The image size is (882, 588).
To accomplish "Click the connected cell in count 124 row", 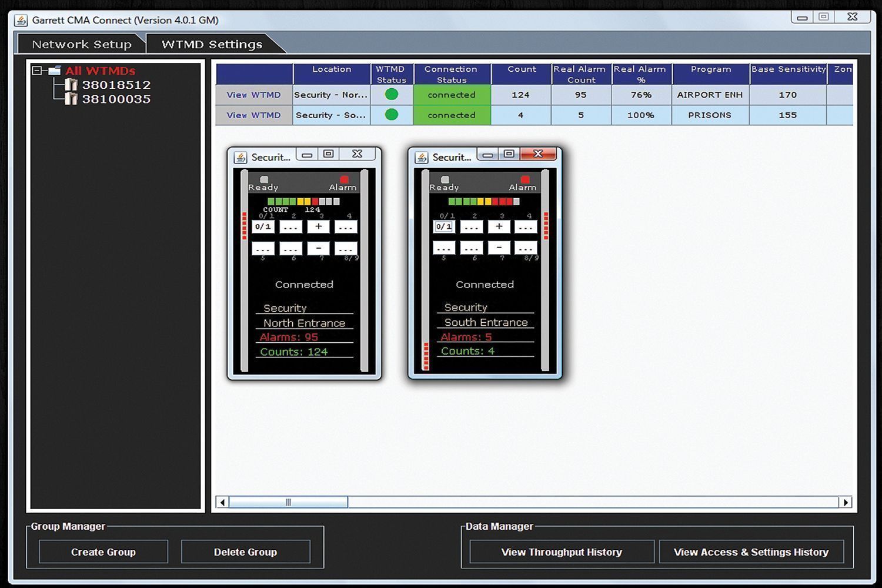I will pos(452,95).
